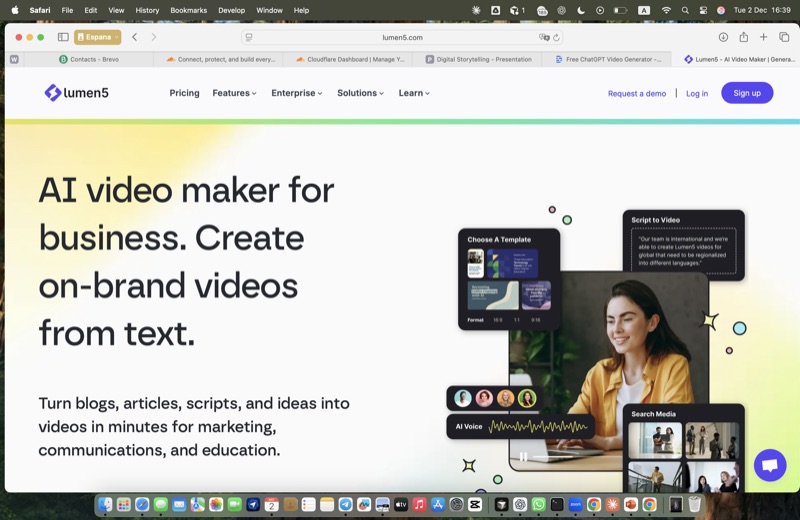Open the Safari share menu
Viewport: 800px width, 520px height.
pyautogui.click(x=743, y=37)
